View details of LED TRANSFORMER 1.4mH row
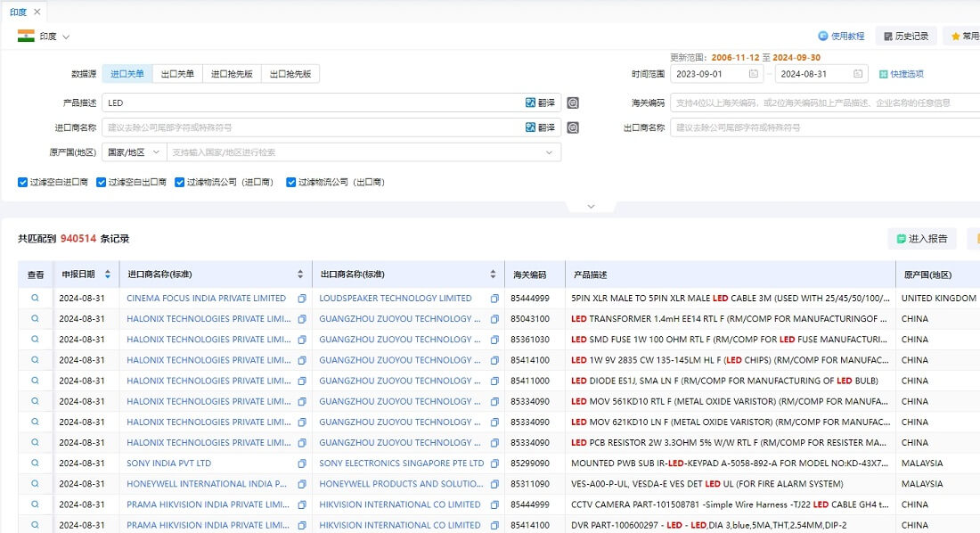980x533 pixels. pos(35,318)
